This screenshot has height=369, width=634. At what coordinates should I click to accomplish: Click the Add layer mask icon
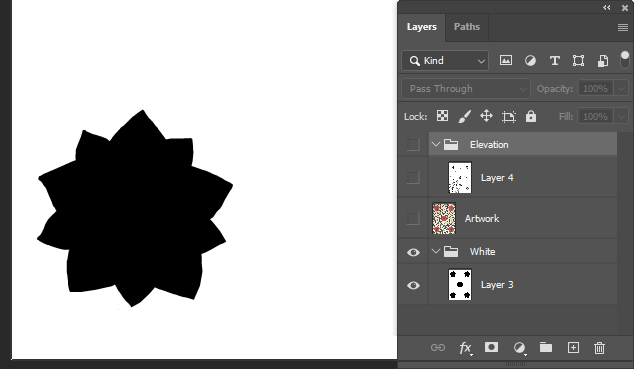point(491,347)
